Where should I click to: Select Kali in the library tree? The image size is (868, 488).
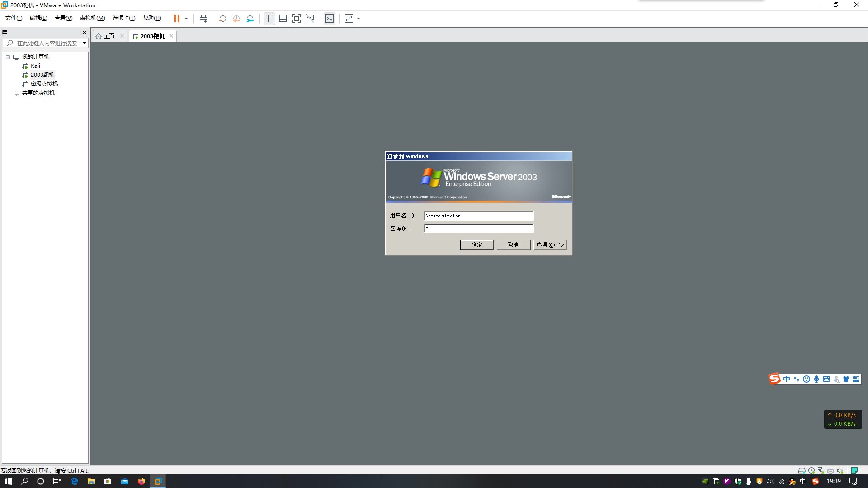35,66
